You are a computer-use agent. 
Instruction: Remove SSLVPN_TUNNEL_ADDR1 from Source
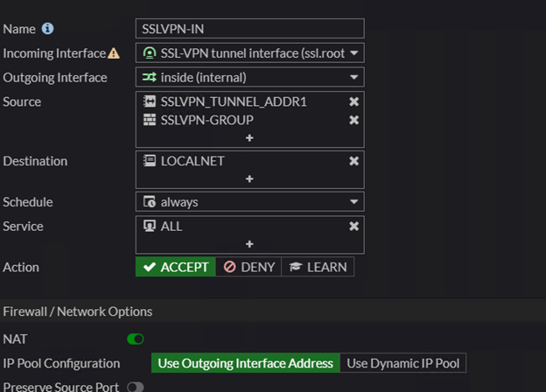click(x=353, y=101)
